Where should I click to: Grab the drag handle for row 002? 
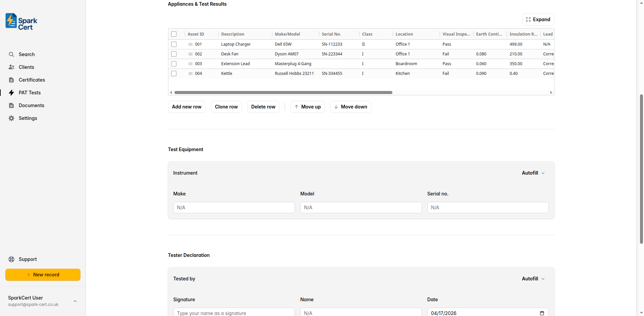click(191, 54)
